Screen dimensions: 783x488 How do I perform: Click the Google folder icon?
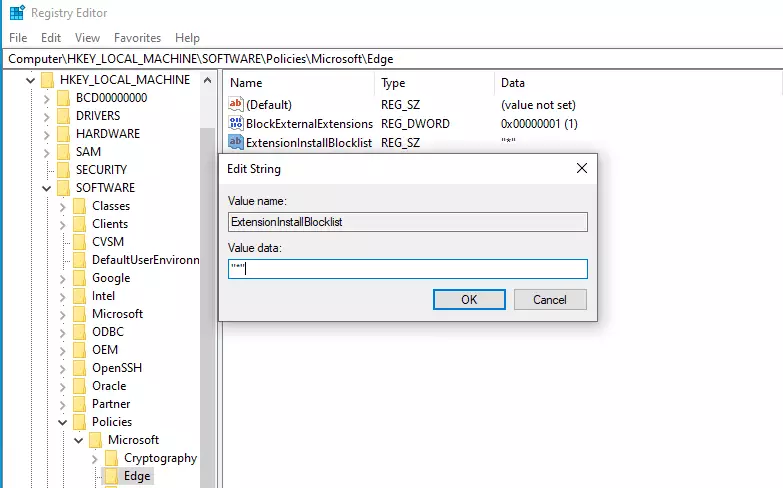click(x=79, y=278)
